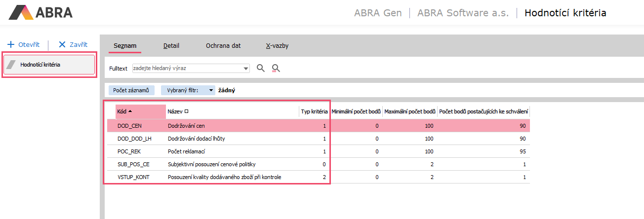Toggle the small square in Název header
Screen dimensions: 644x219
pos(186,111)
